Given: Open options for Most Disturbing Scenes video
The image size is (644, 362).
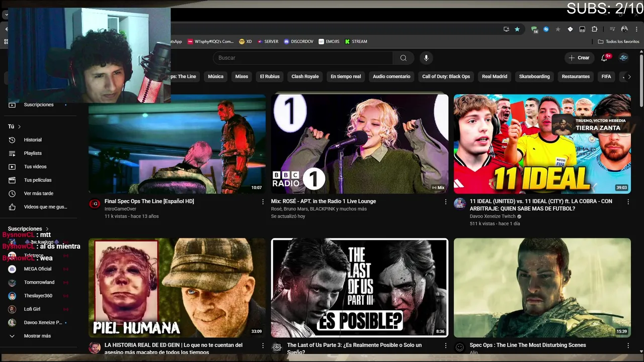Looking at the screenshot, I should [x=628, y=345].
